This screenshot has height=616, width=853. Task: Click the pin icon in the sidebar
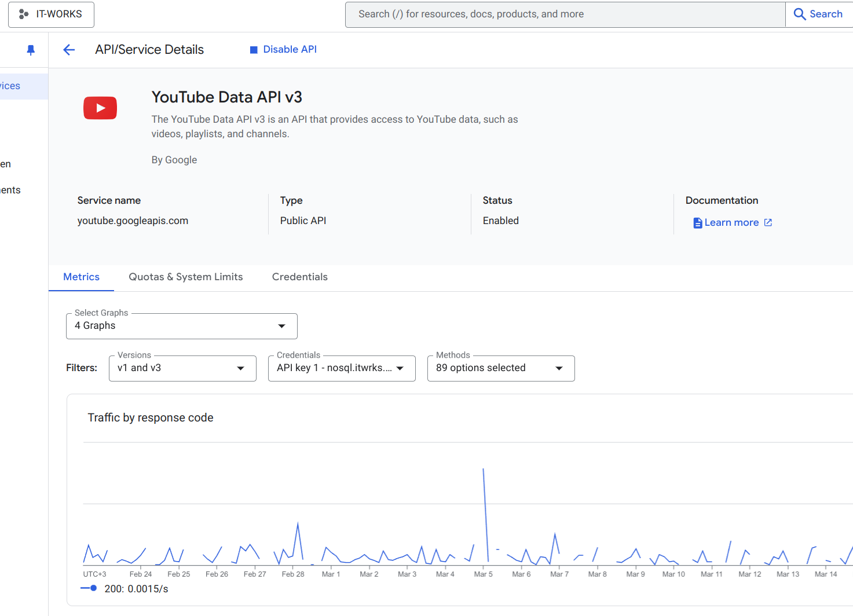point(31,50)
